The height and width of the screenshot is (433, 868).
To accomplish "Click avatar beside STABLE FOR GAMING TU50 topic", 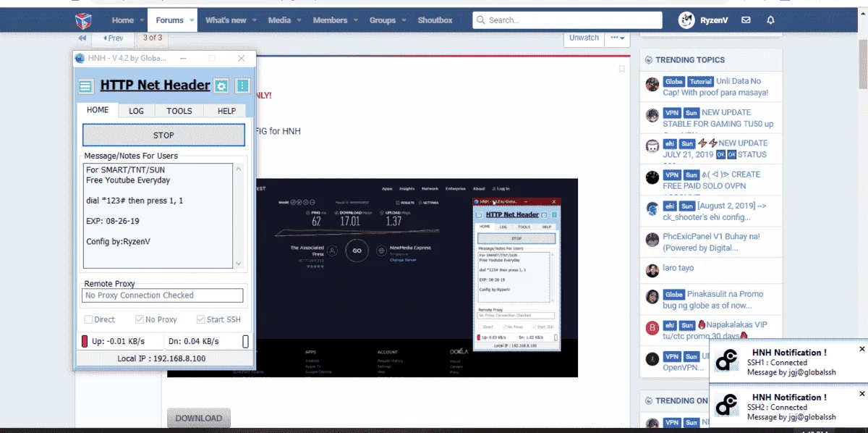I will 652,115.
